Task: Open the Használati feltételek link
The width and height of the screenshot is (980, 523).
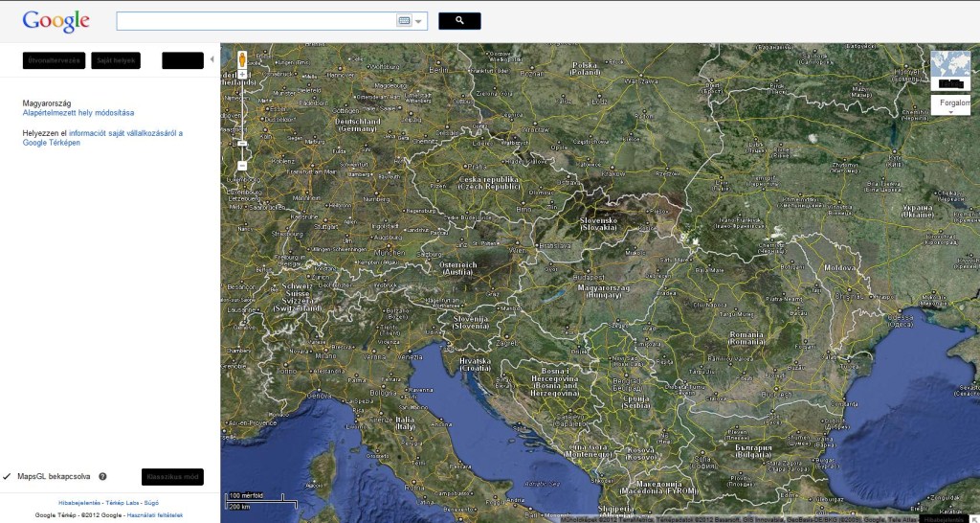Action: [x=155, y=515]
